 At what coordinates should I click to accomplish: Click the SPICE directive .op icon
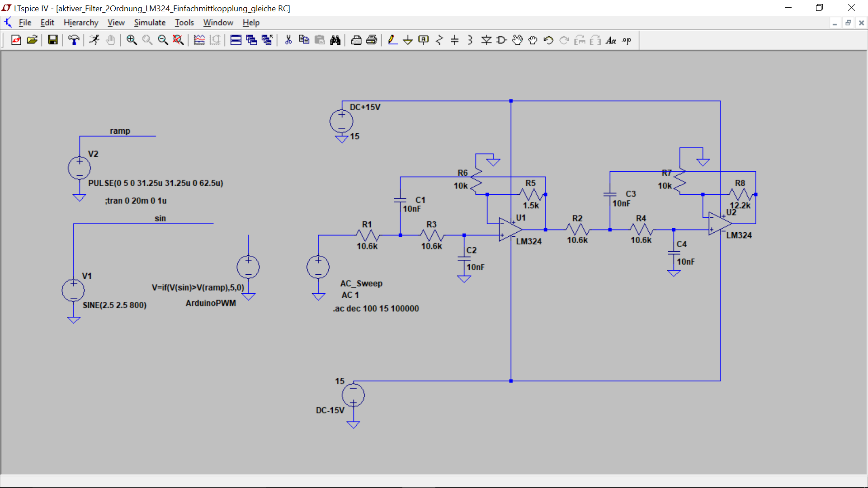coord(627,40)
